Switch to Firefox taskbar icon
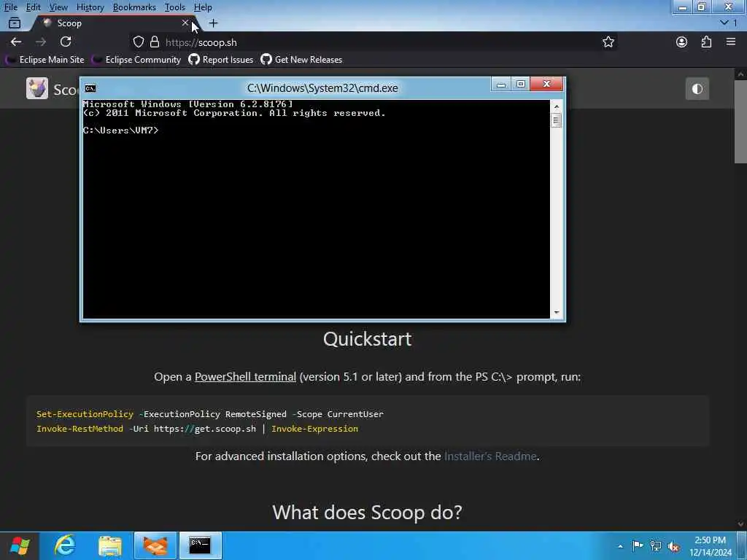 (x=155, y=545)
